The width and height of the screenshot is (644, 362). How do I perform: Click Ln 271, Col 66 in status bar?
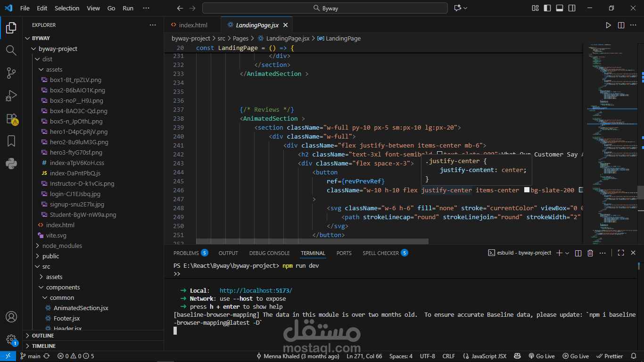point(364,356)
